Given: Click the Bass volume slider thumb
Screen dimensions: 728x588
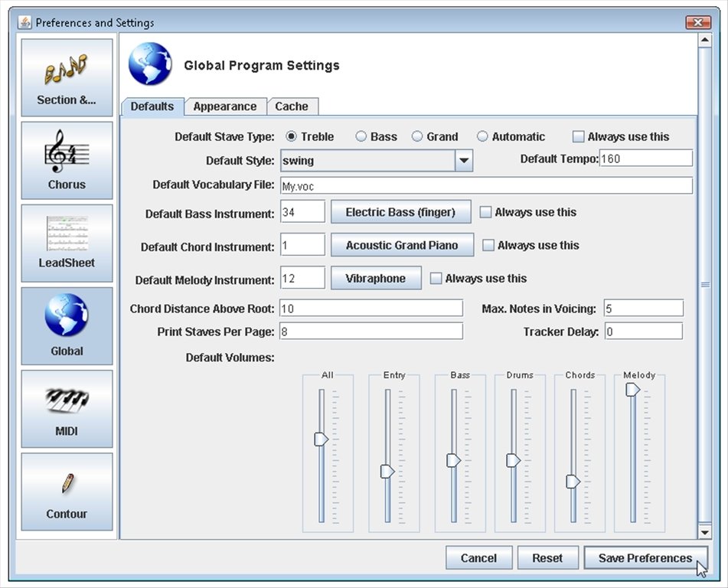Looking at the screenshot, I should (454, 460).
